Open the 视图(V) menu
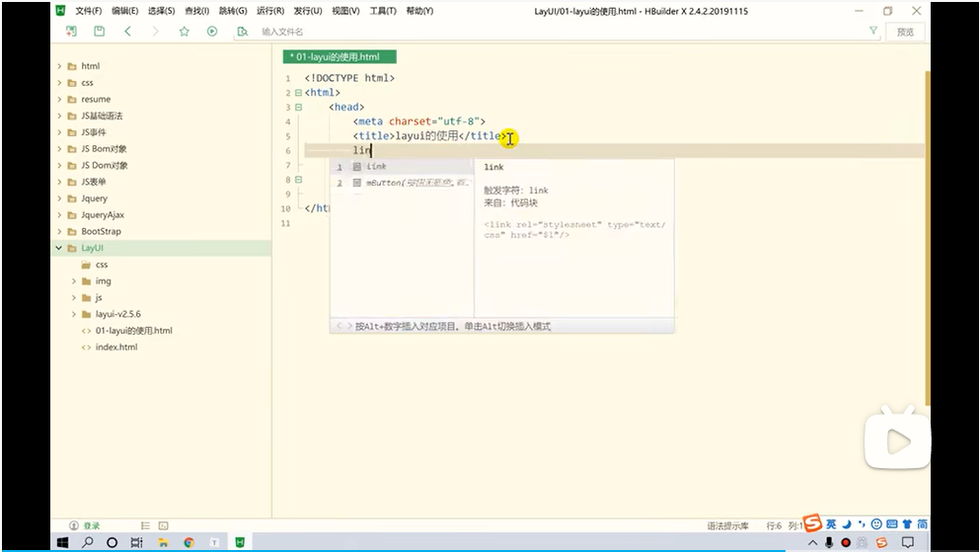The image size is (980, 552). click(345, 11)
